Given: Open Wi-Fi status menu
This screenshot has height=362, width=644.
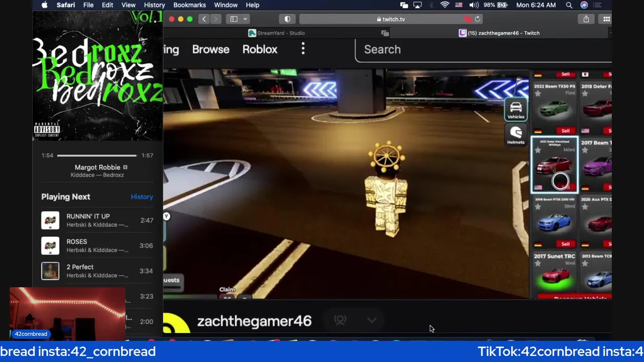Looking at the screenshot, I should [445, 5].
